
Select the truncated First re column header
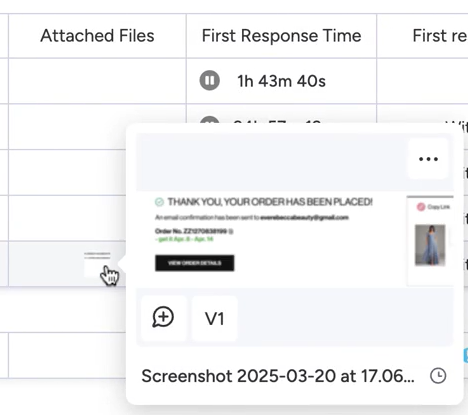pyautogui.click(x=439, y=36)
